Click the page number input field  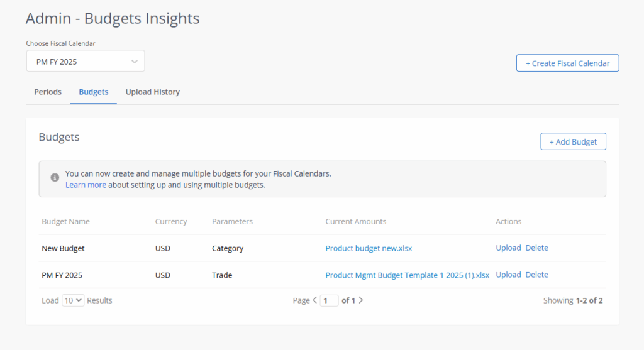[x=330, y=300]
